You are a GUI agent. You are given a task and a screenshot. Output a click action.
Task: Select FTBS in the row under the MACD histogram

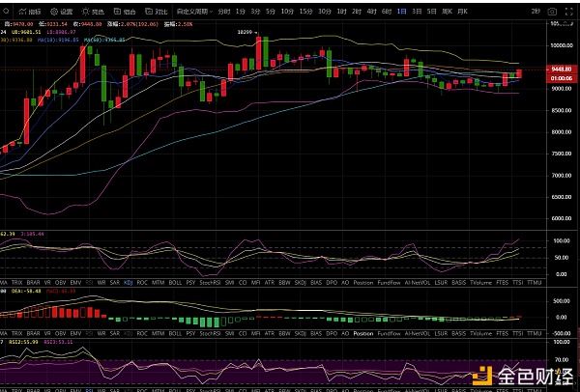point(502,334)
